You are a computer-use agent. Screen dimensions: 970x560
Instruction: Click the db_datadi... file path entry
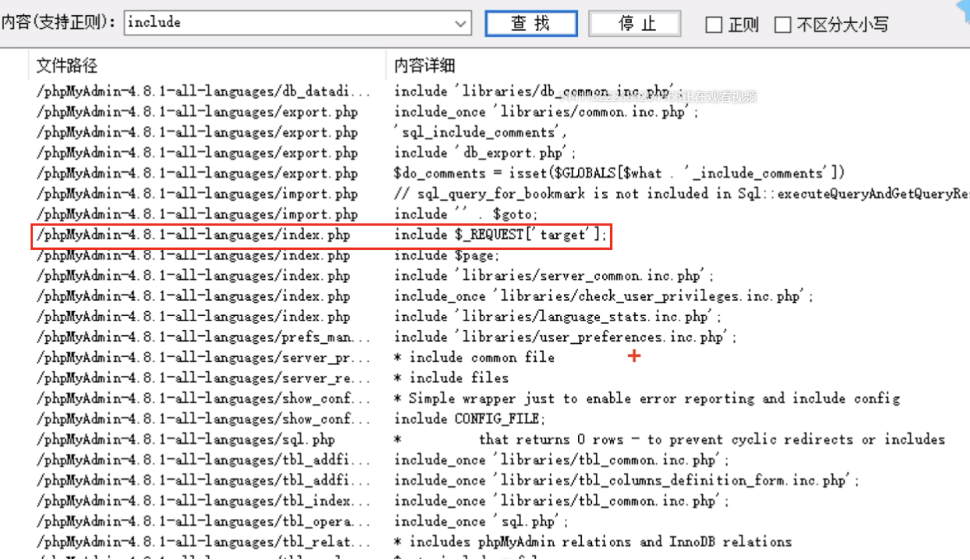(x=203, y=91)
